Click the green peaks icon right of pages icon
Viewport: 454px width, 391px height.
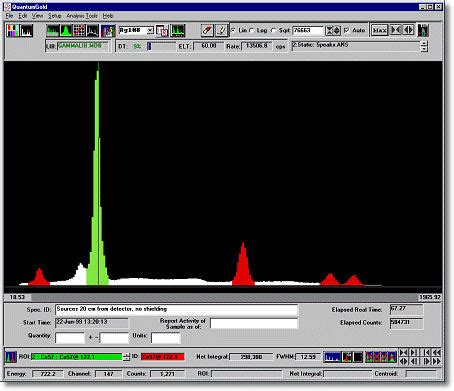click(177, 31)
